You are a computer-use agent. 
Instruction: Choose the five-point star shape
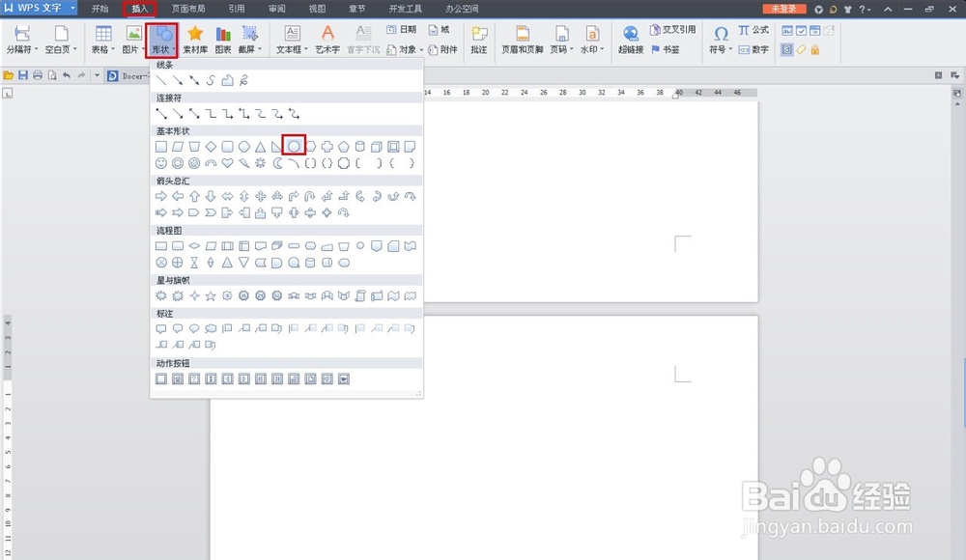(211, 296)
